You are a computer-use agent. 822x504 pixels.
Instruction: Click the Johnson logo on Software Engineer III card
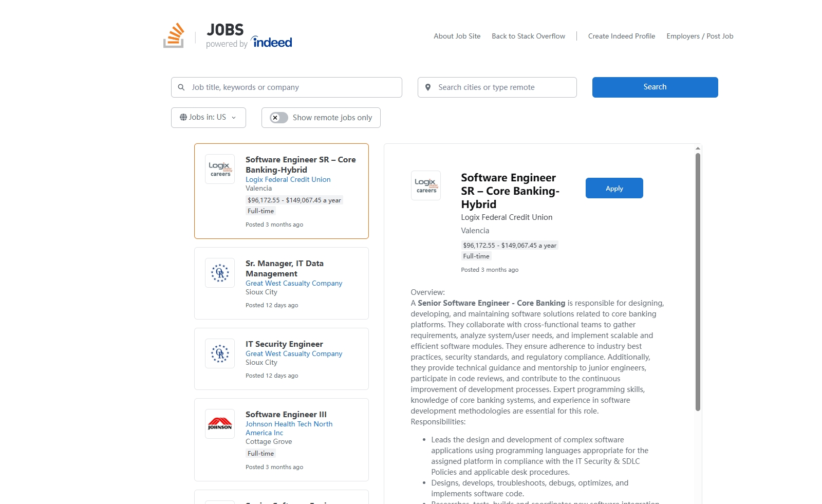pyautogui.click(x=220, y=424)
